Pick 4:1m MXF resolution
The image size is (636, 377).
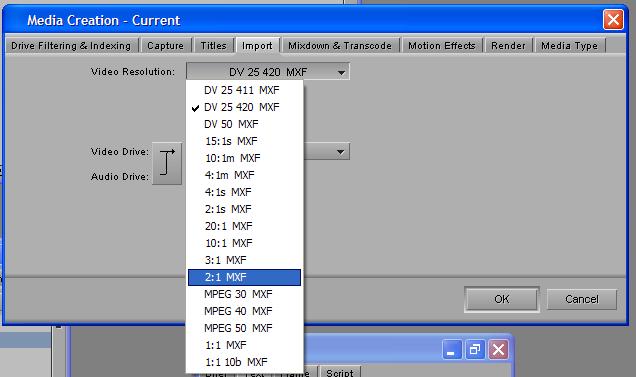[x=244, y=175]
